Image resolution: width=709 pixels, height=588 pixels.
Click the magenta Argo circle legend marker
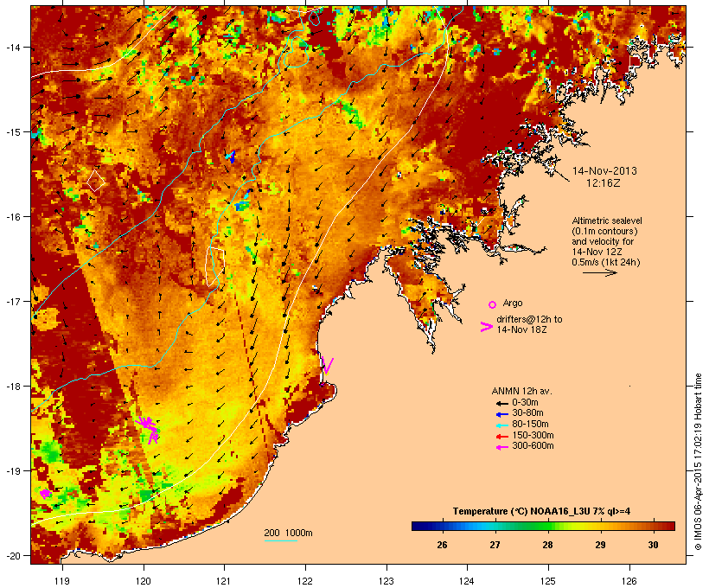493,304
